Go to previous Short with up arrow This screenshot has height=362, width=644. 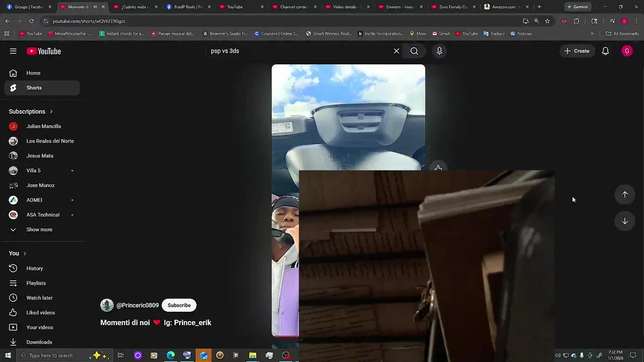coord(624,195)
